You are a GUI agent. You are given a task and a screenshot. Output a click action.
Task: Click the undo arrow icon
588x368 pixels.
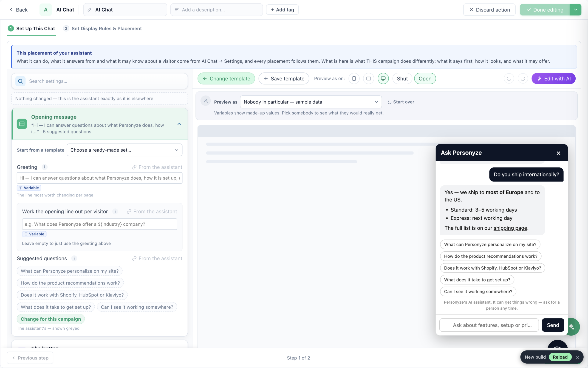[509, 79]
